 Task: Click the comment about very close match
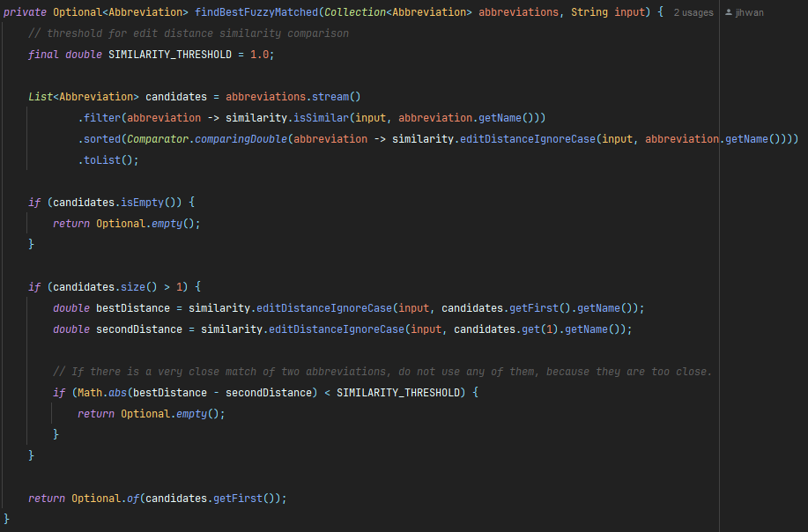point(382,372)
